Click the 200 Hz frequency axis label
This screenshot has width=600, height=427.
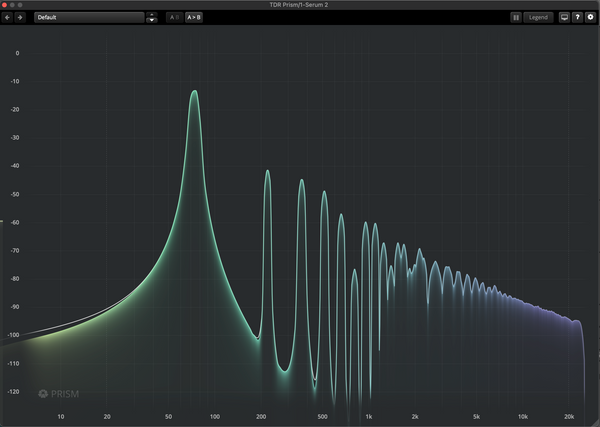[261, 417]
